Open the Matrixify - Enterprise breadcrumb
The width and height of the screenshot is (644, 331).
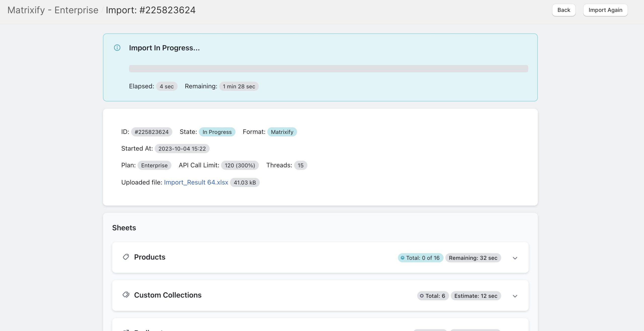click(x=53, y=10)
